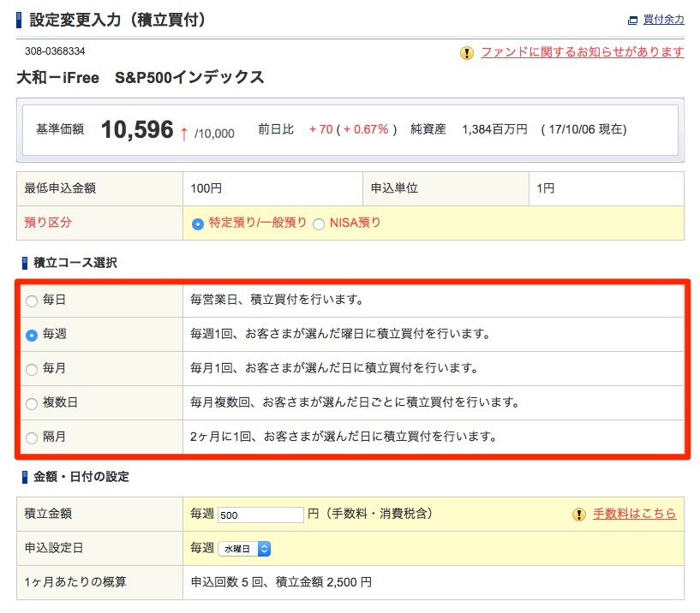Image resolution: width=700 pixels, height=613 pixels.
Task: Click the 積立金額 input field showing 500
Action: coord(260,515)
